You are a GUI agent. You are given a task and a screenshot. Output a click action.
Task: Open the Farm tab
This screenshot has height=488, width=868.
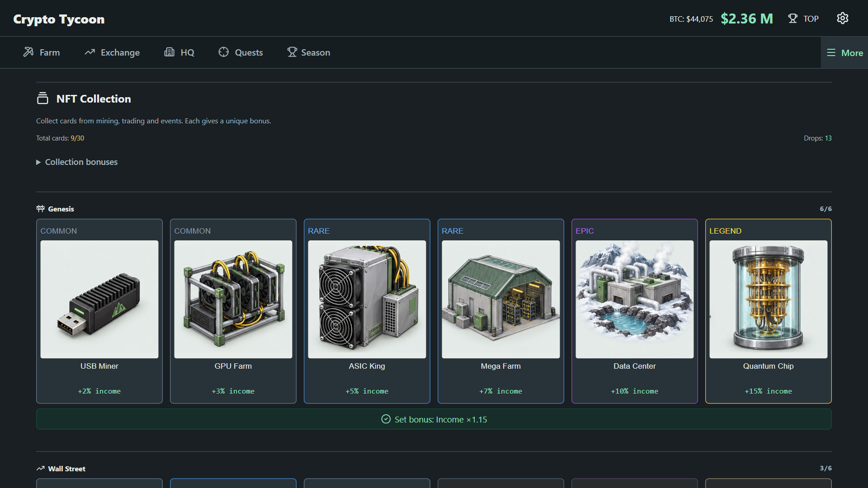coord(42,52)
